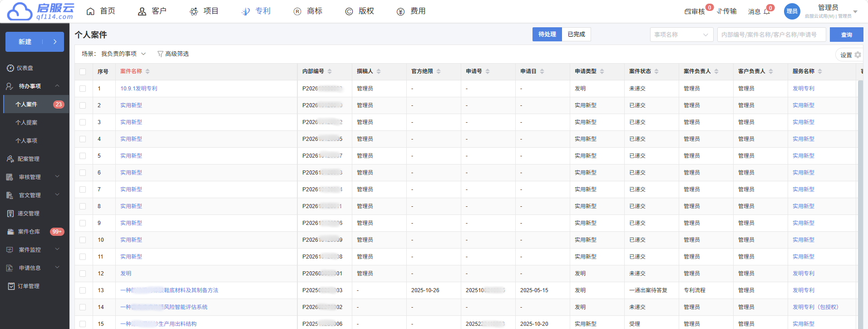Check the checkbox for row 13

[83, 290]
